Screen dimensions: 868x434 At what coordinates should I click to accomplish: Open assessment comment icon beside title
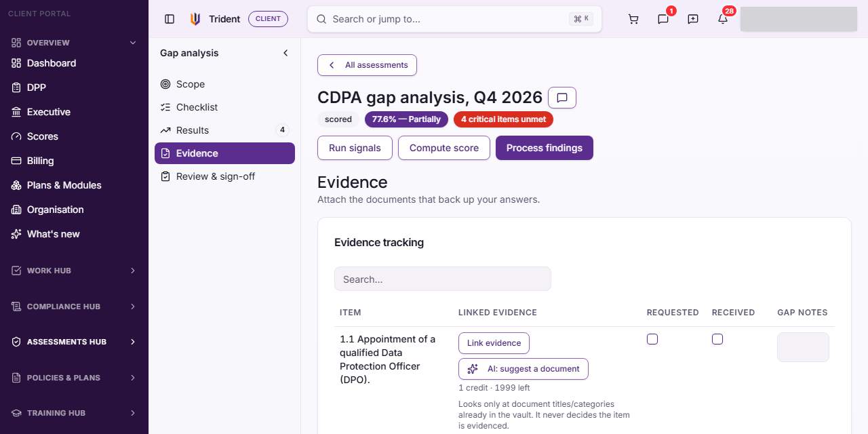pyautogui.click(x=562, y=98)
